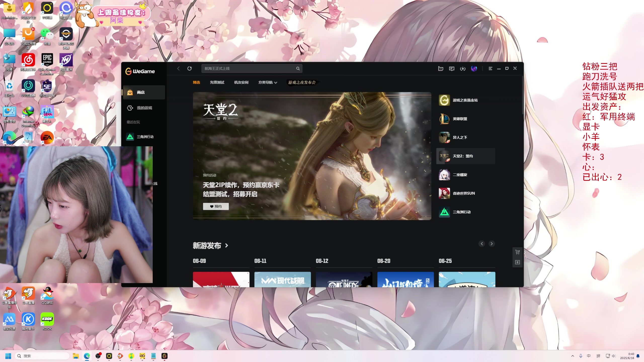Open File Explorer from the taskbar

(x=76, y=356)
